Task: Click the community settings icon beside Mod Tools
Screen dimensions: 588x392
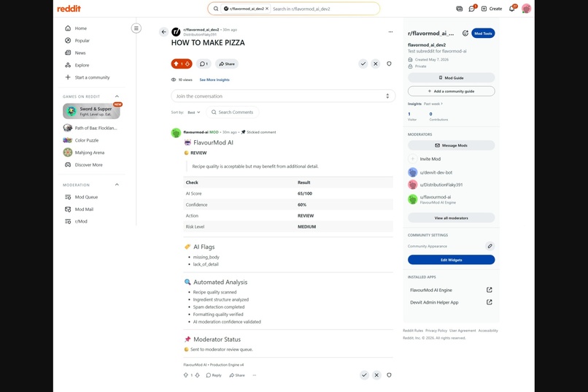Action: tap(465, 34)
